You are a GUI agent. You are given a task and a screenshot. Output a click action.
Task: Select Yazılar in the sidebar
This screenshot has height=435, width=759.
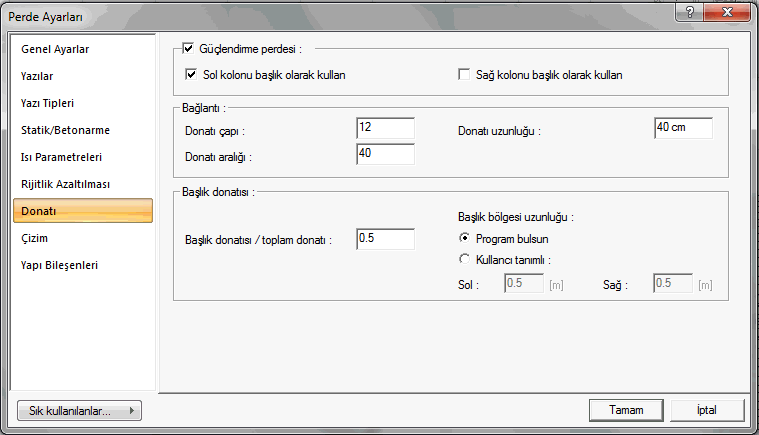pyautogui.click(x=83, y=76)
